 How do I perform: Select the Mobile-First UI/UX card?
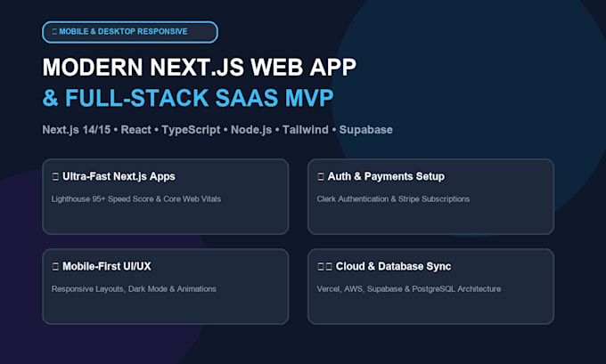tap(166, 287)
